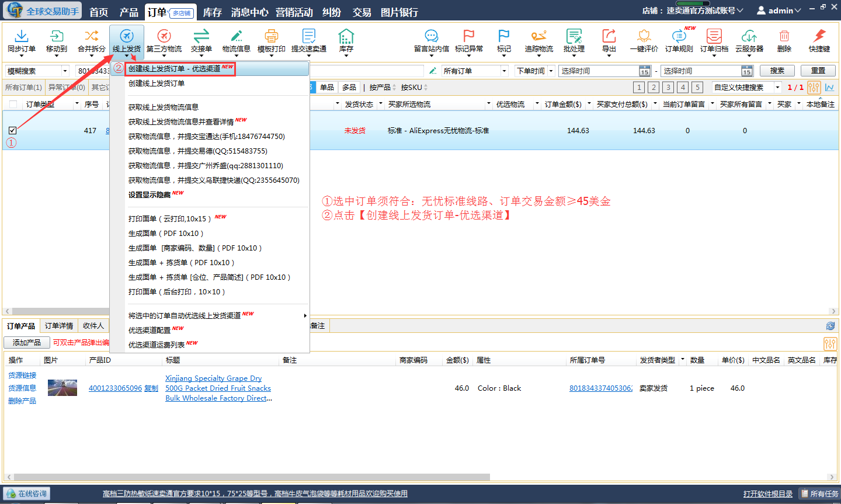Open the 发货者类型 column filter arrow
841x504 pixels.
(682, 360)
